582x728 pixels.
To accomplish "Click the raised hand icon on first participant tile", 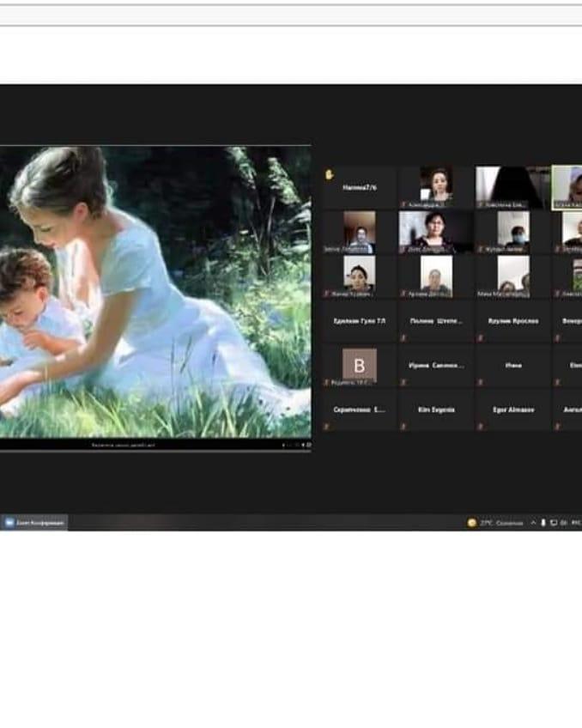I will (x=330, y=174).
